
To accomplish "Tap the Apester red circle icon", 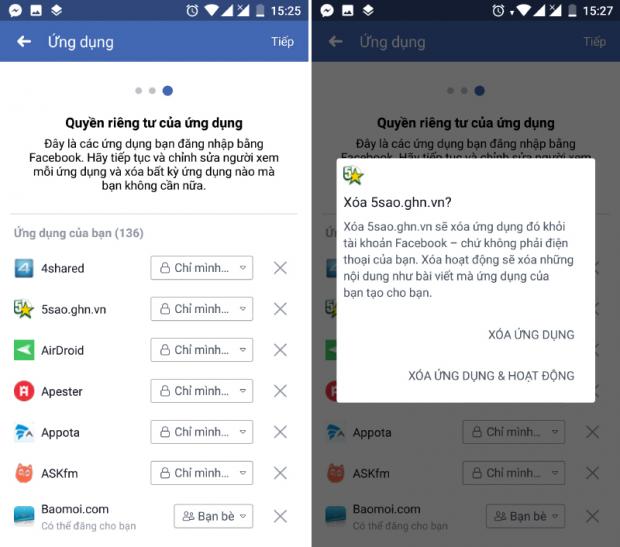I will (24, 391).
